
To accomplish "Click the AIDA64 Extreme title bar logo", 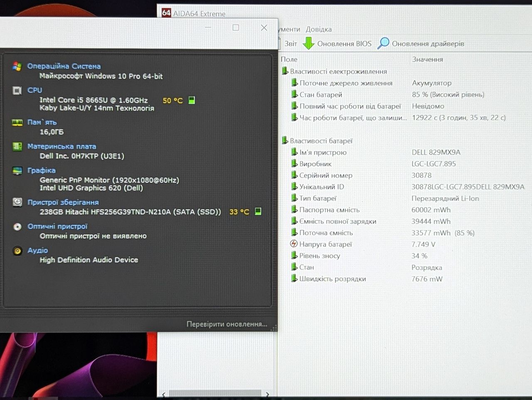I will click(x=166, y=13).
